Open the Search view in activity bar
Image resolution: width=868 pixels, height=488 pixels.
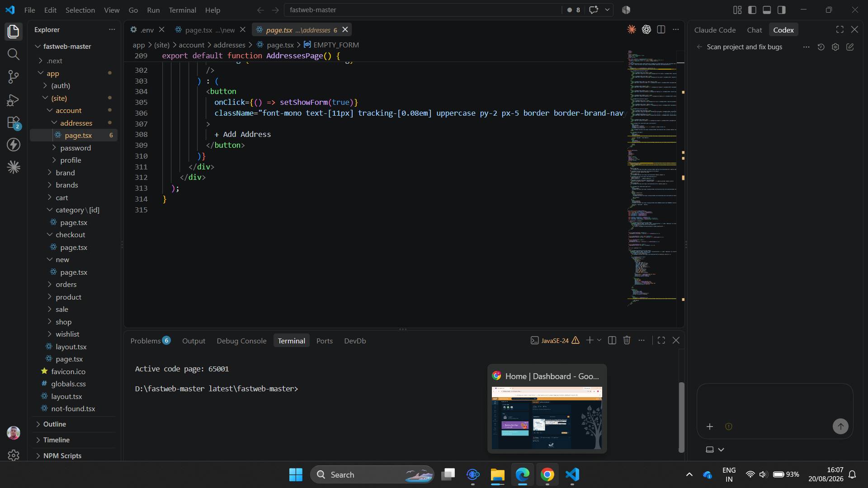point(14,54)
